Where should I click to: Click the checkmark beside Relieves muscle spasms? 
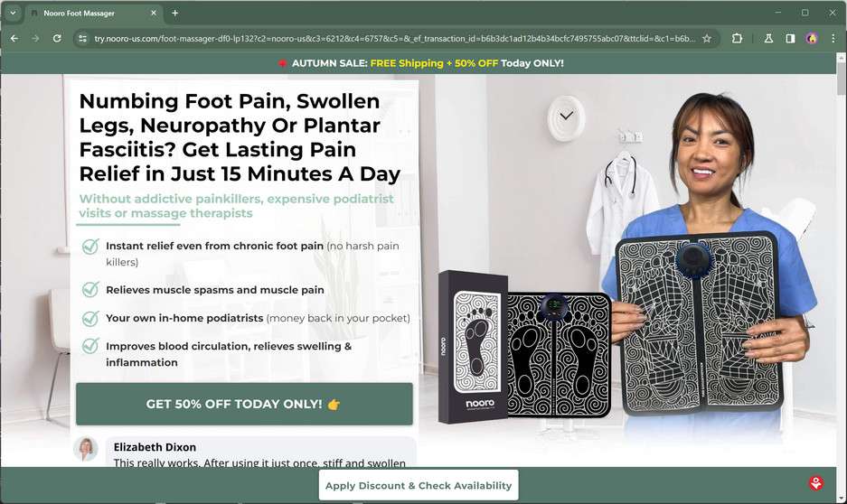(x=90, y=290)
